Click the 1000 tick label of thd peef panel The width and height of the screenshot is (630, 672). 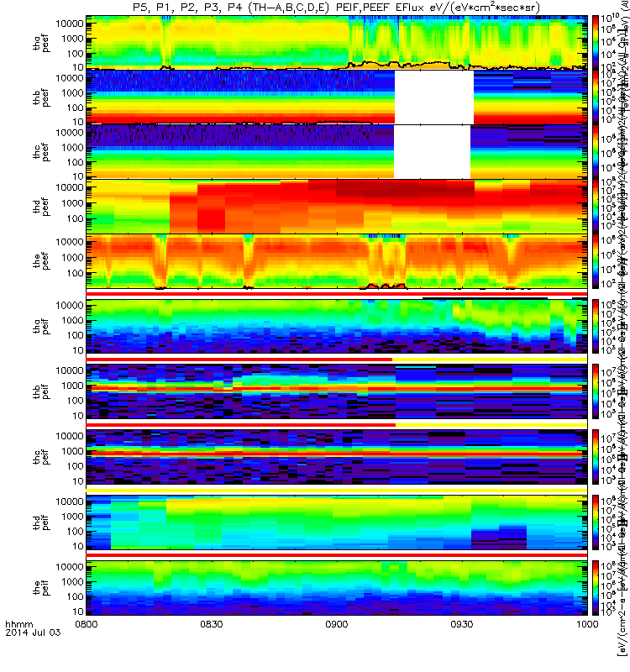[x=72, y=203]
